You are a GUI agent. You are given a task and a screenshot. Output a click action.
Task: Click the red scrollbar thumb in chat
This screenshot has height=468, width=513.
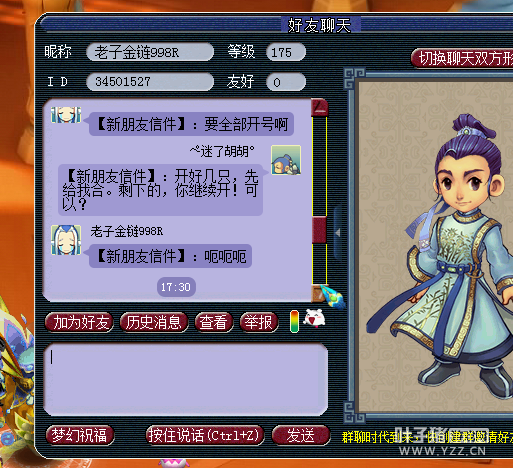click(x=319, y=229)
